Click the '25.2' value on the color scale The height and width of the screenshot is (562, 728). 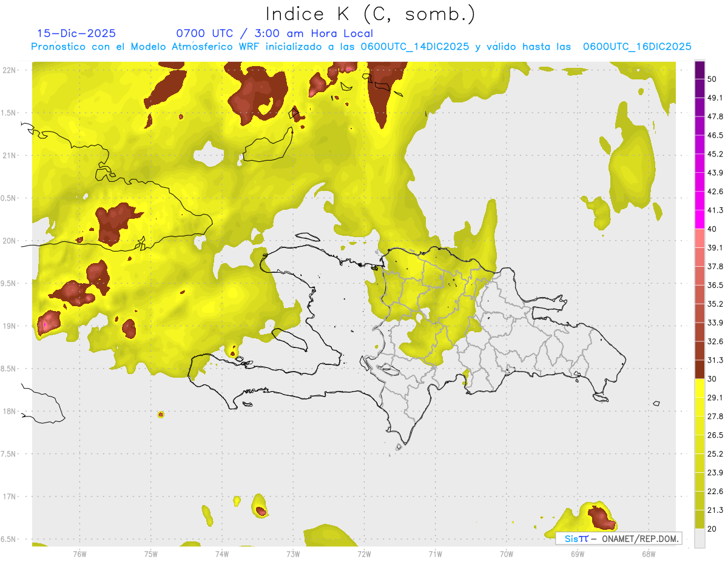[715, 453]
